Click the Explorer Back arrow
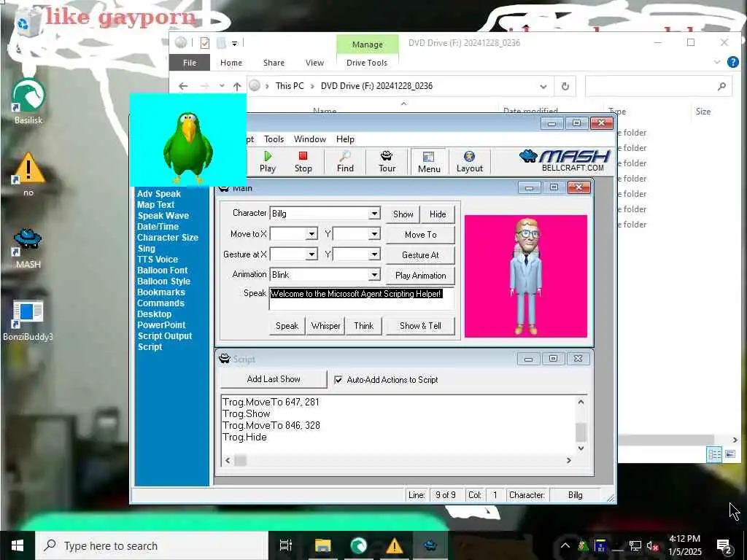 [183, 86]
